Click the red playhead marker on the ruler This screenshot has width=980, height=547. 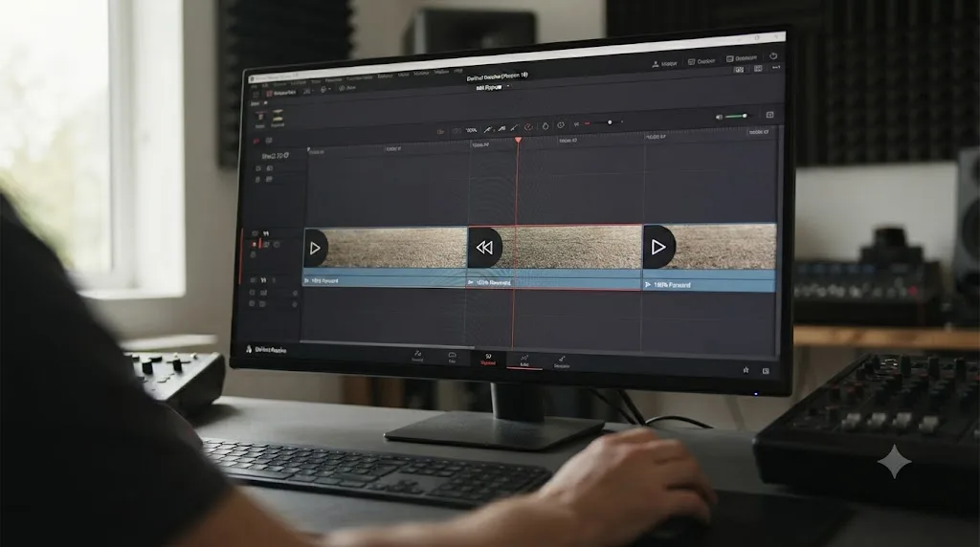click(x=518, y=141)
